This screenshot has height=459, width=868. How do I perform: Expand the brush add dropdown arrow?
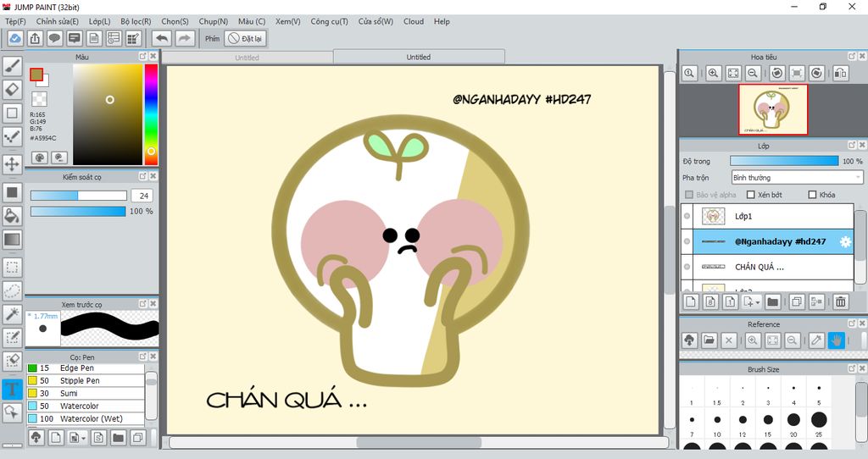tap(84, 438)
